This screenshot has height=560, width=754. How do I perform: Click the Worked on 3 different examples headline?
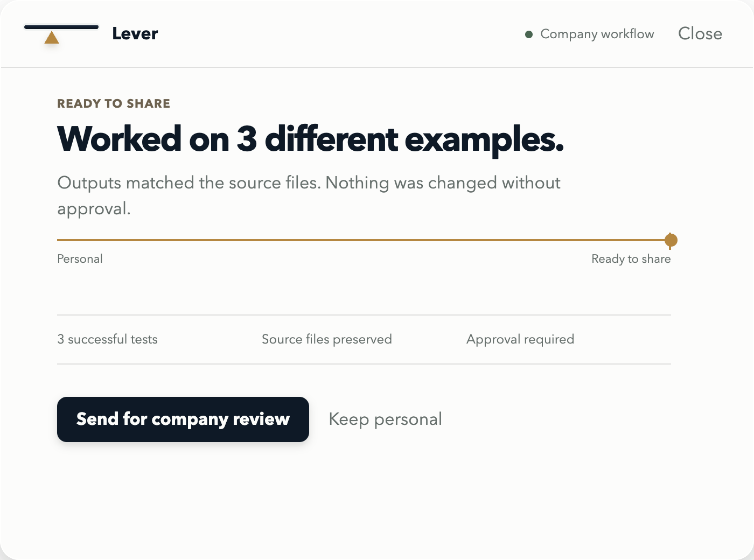coord(311,139)
